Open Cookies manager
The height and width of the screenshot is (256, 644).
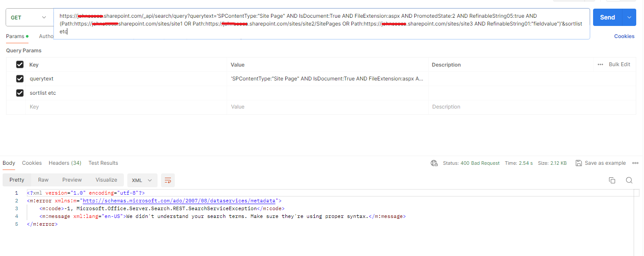point(624,36)
